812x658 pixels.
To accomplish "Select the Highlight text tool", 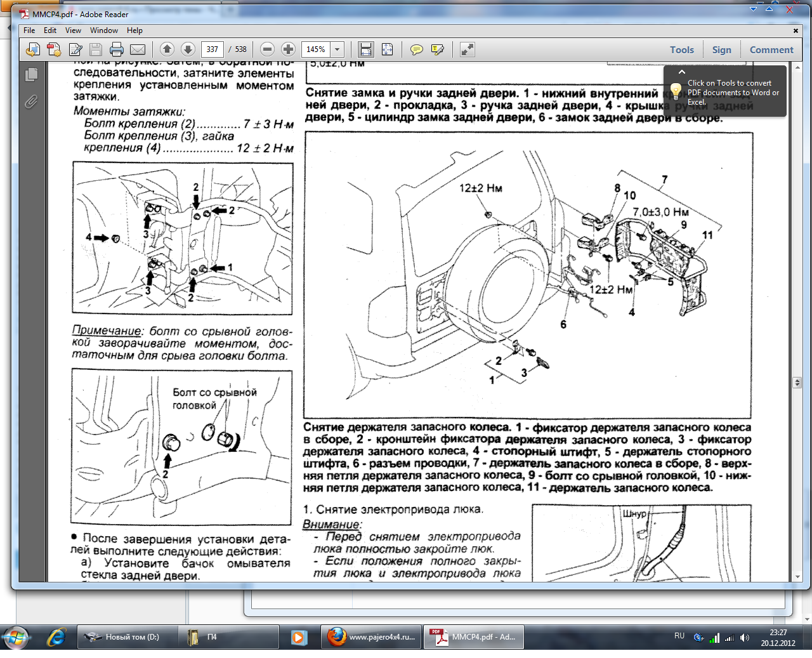I will click(x=438, y=49).
